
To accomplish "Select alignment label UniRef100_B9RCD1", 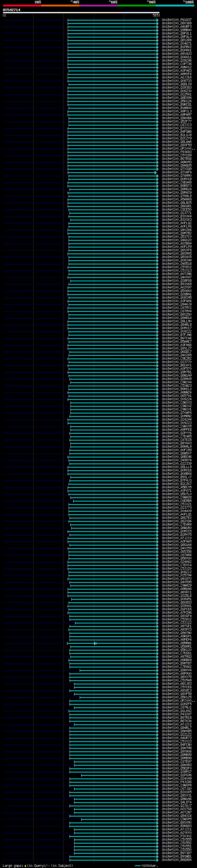I will [x=177, y=104].
